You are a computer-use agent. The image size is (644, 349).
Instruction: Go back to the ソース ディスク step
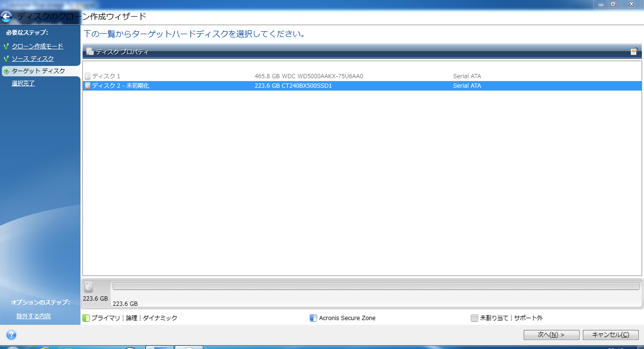click(x=33, y=59)
